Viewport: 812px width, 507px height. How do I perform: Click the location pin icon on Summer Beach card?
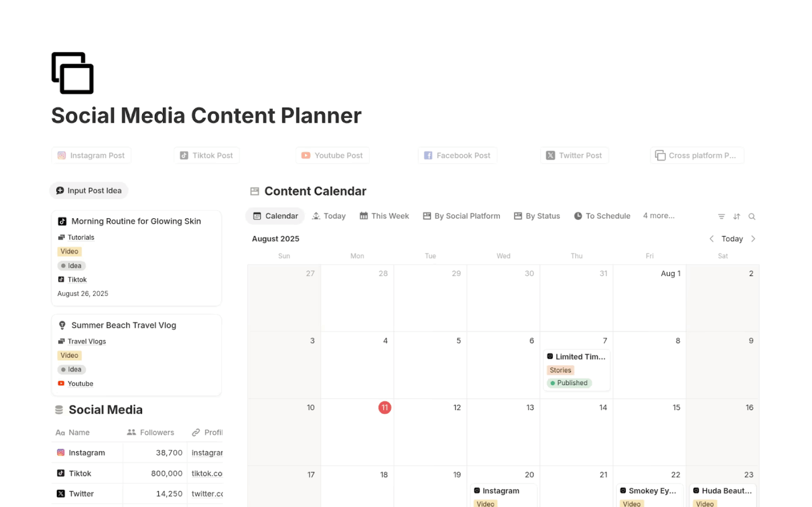(62, 325)
